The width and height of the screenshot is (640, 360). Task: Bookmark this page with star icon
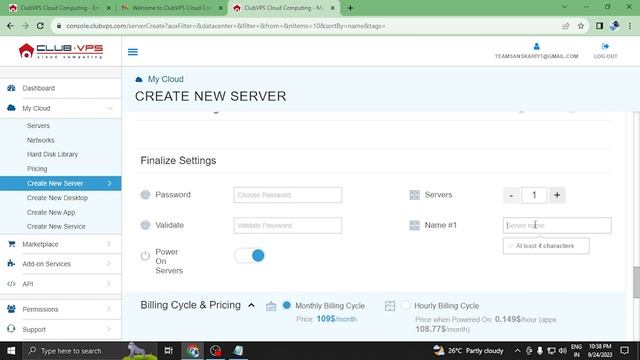pos(581,26)
